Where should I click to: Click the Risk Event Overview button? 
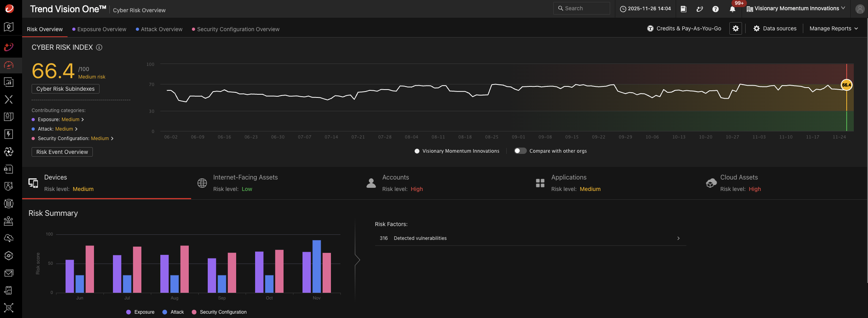62,152
